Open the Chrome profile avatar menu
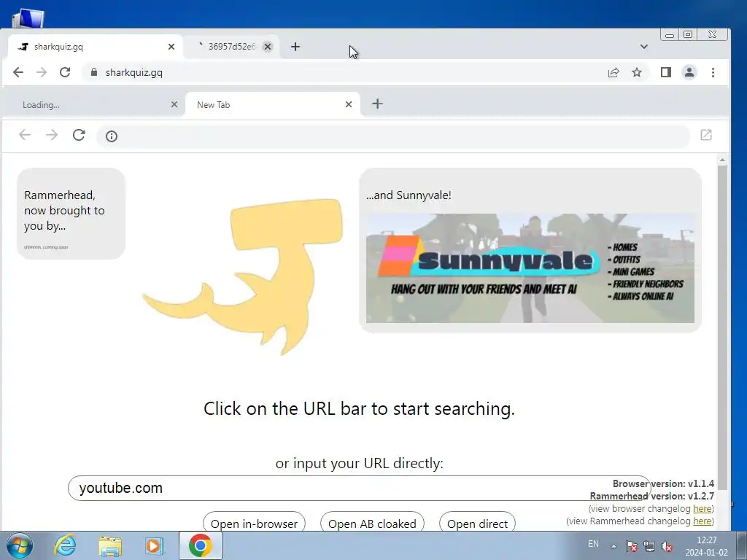This screenshot has width=747, height=560. click(689, 72)
